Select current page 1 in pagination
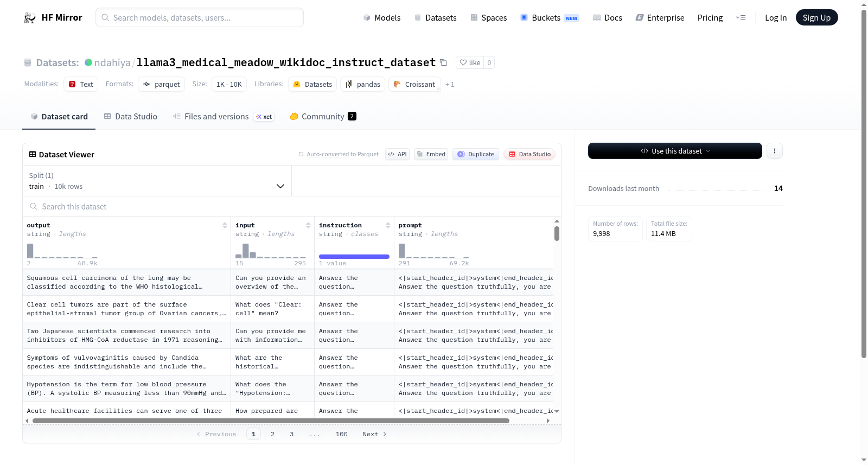 253,434
